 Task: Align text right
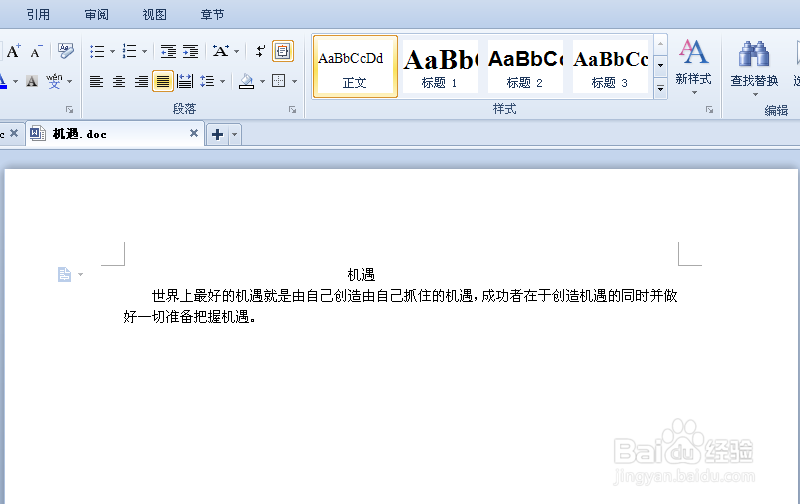click(141, 81)
